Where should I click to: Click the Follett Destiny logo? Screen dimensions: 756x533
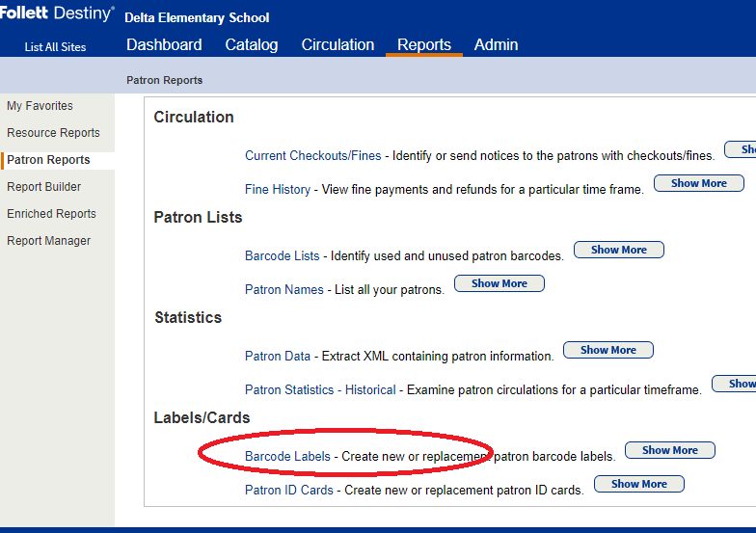tap(57, 13)
